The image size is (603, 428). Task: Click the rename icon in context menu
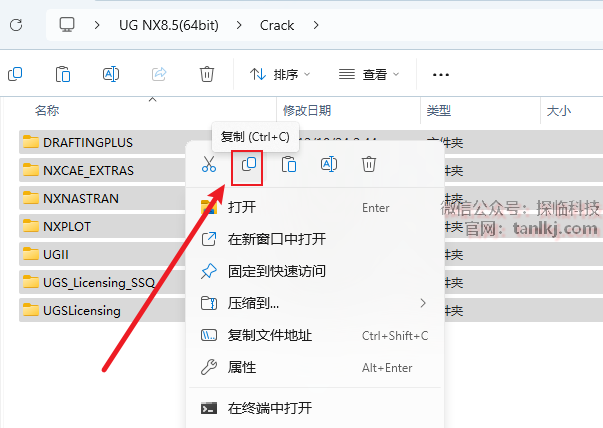(329, 164)
